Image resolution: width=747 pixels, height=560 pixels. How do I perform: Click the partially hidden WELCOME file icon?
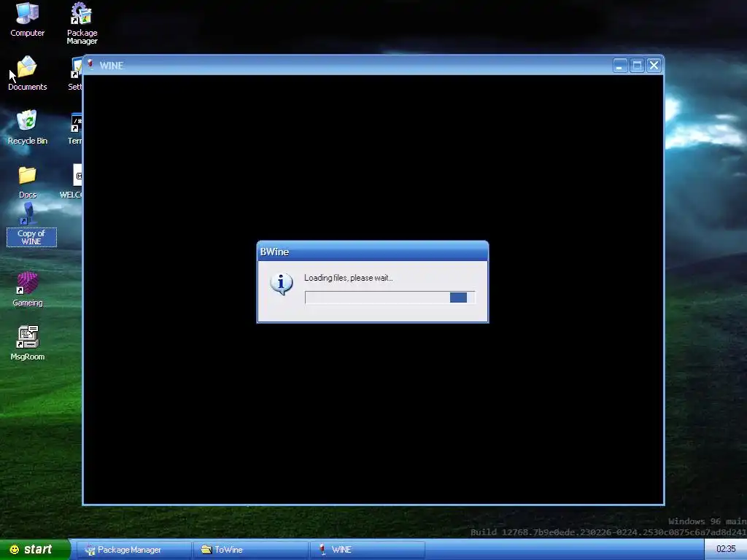coord(71,182)
